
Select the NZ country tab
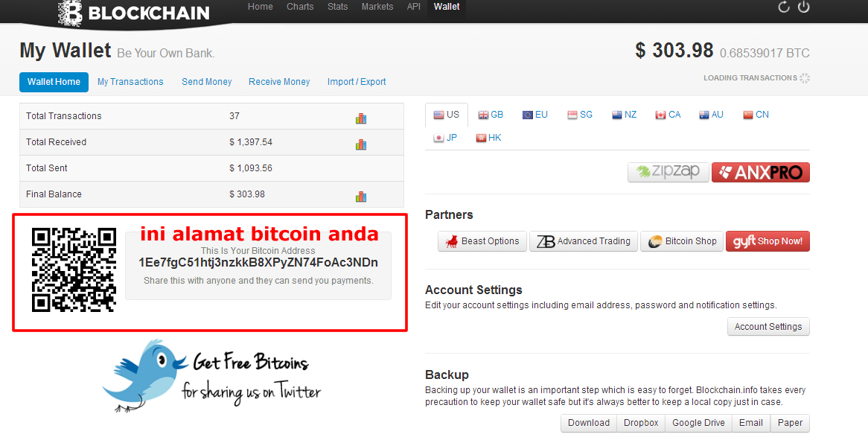(x=624, y=115)
